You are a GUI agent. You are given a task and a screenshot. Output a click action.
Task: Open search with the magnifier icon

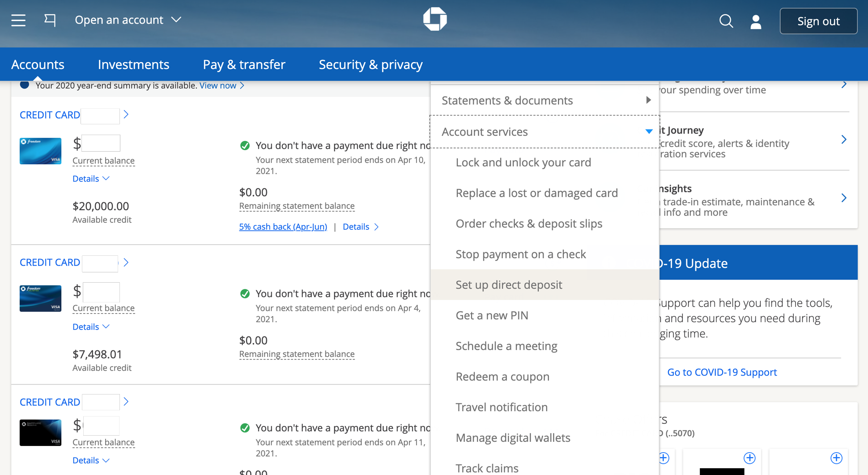726,21
